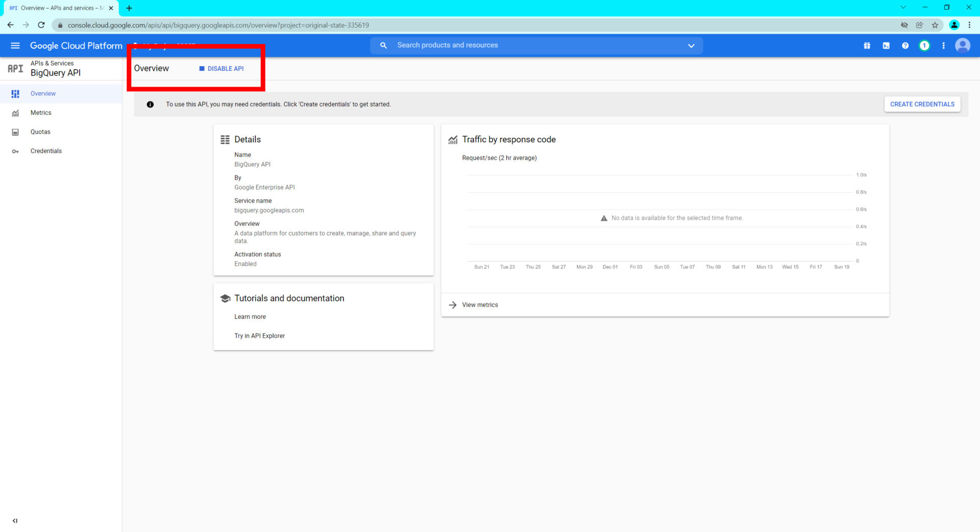The height and width of the screenshot is (532, 980).
Task: Open the Learn more link
Action: [x=250, y=317]
